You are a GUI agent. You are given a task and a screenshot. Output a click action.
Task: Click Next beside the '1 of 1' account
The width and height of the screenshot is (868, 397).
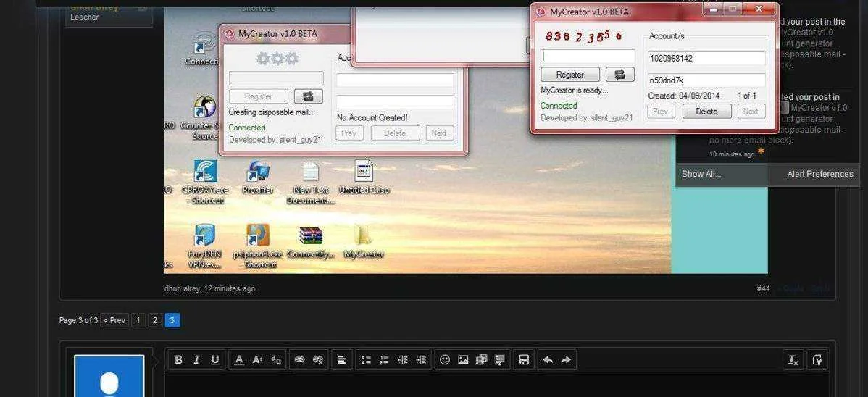tap(751, 112)
